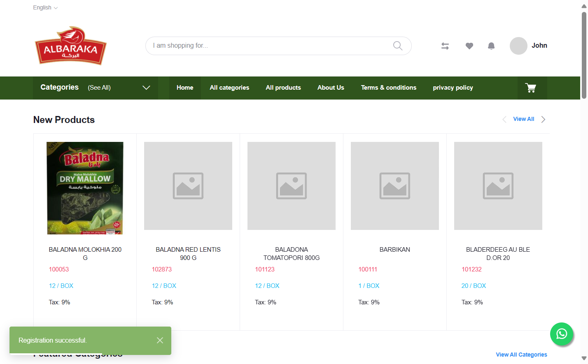This screenshot has width=588, height=364.
Task: Go to previous New Products slide
Action: pos(504,119)
